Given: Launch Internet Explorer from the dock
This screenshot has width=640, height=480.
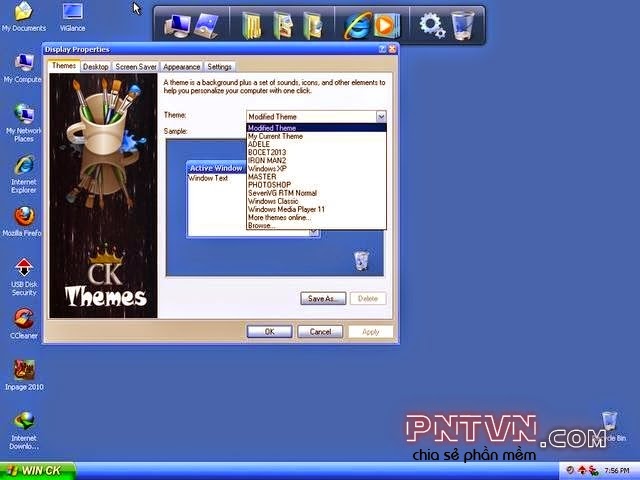Looking at the screenshot, I should tap(357, 26).
